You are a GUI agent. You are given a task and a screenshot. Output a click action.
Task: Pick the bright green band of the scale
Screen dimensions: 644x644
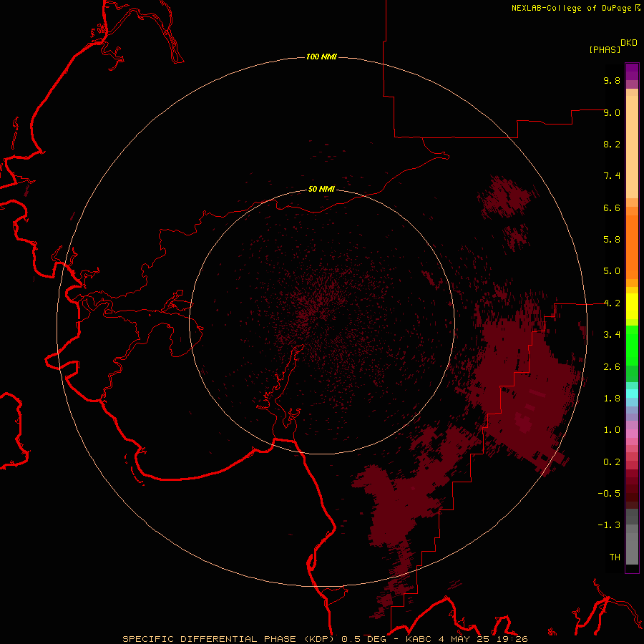tap(632, 345)
